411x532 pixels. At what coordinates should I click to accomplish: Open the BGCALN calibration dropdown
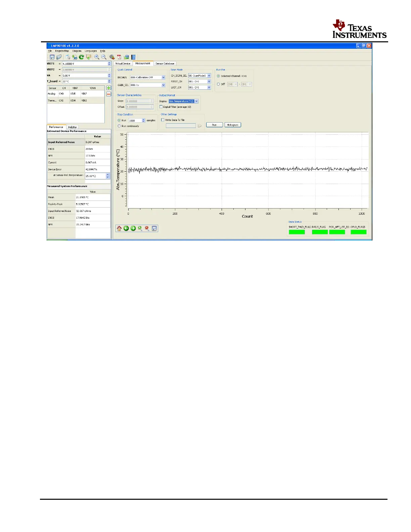164,77
